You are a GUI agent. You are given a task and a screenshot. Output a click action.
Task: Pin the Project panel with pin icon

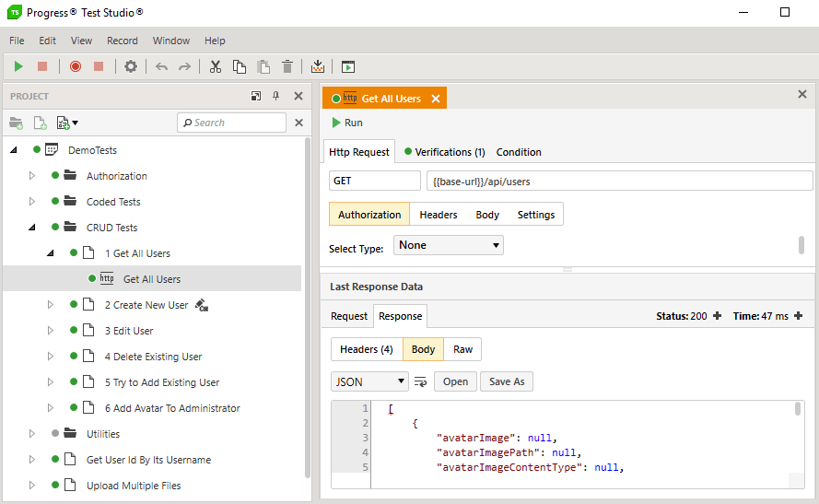tap(276, 96)
